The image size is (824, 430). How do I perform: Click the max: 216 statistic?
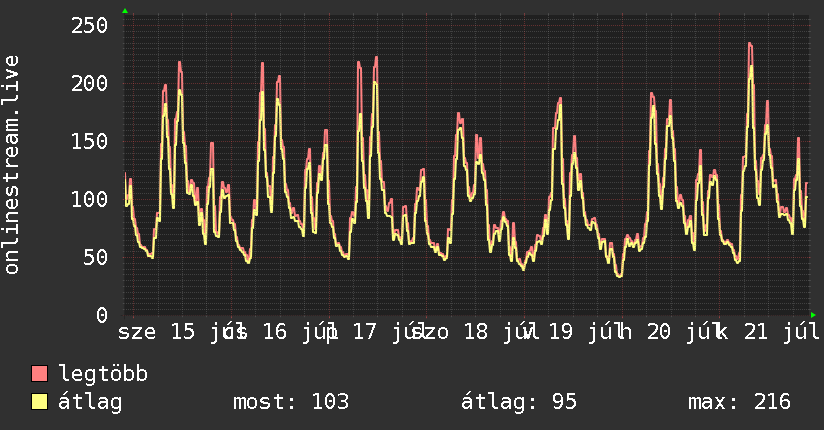click(739, 402)
